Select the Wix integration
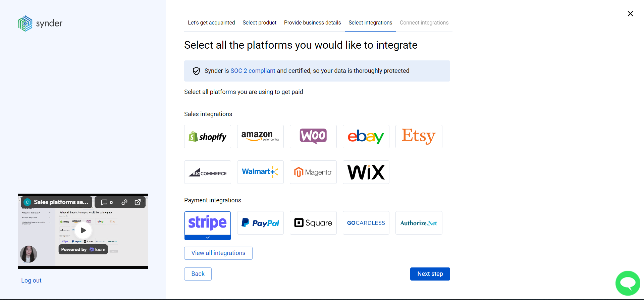 pyautogui.click(x=366, y=172)
